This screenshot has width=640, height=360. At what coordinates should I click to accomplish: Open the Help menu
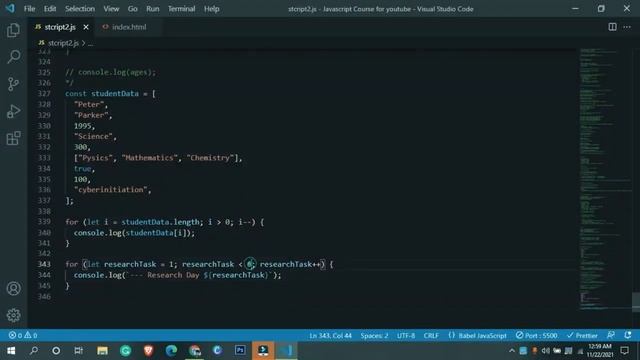[x=211, y=9]
